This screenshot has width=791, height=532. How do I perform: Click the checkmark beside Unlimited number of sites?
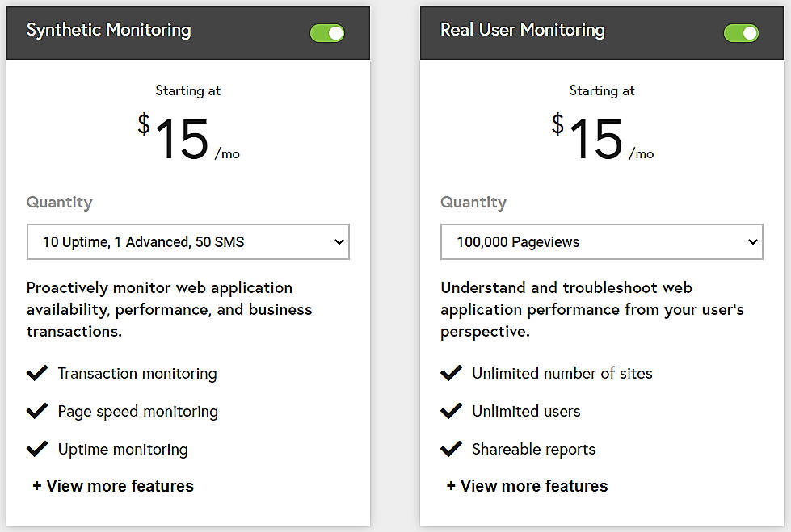coord(451,373)
